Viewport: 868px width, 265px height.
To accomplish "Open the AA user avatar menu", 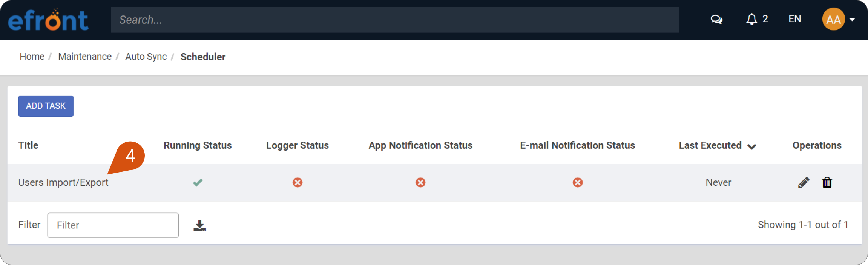I will [x=838, y=19].
